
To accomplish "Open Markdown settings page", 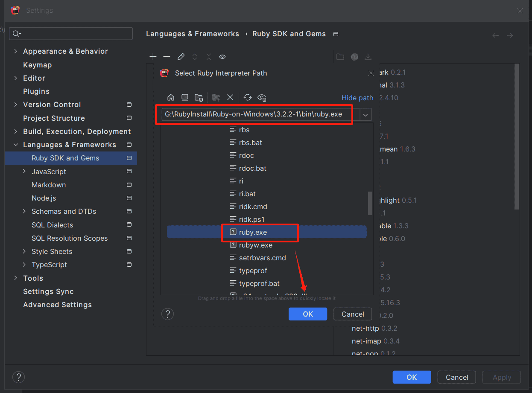I will pyautogui.click(x=49, y=185).
